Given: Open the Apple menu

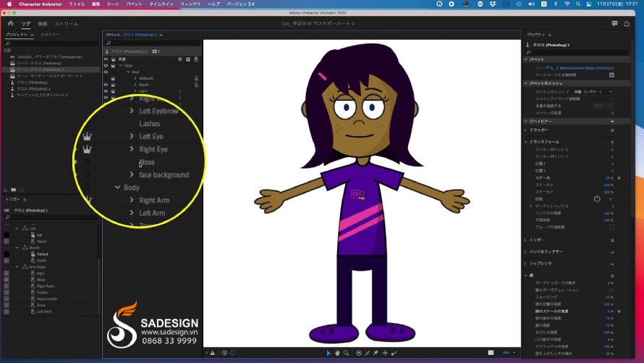Looking at the screenshot, I should click(x=9, y=4).
